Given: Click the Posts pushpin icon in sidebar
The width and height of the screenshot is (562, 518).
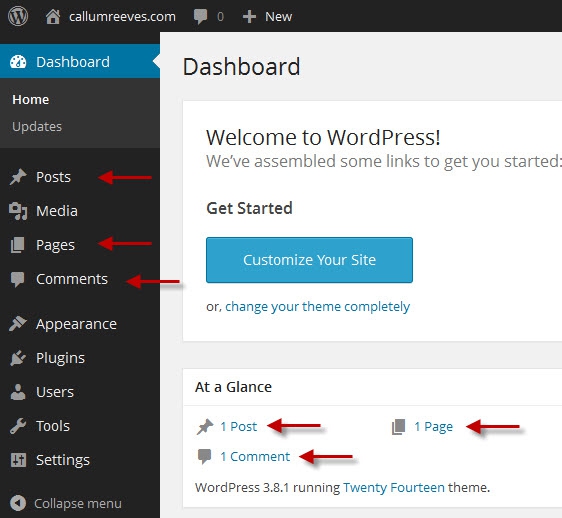Looking at the screenshot, I should click(18, 177).
